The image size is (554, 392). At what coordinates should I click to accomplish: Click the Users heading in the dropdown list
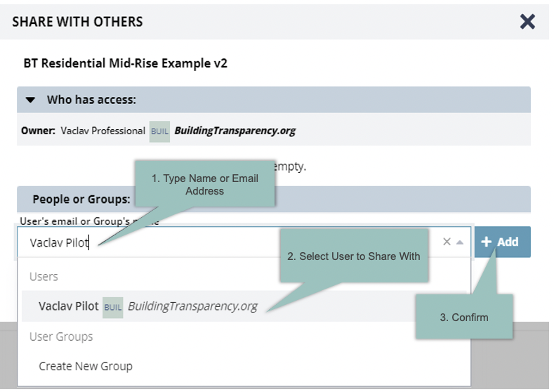click(x=44, y=277)
